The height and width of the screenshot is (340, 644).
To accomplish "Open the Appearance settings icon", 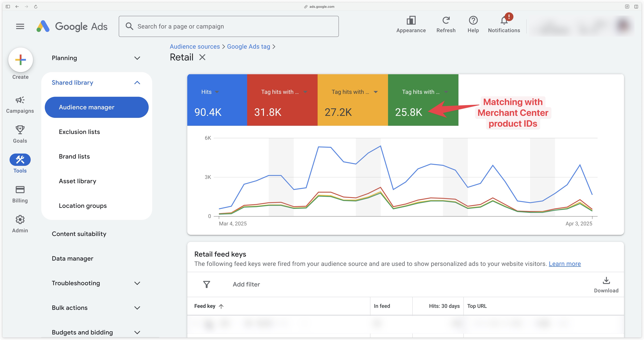I will click(411, 20).
